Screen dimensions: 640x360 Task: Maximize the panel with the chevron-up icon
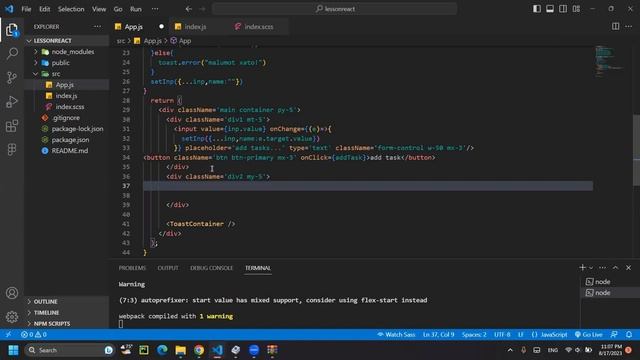(616, 268)
